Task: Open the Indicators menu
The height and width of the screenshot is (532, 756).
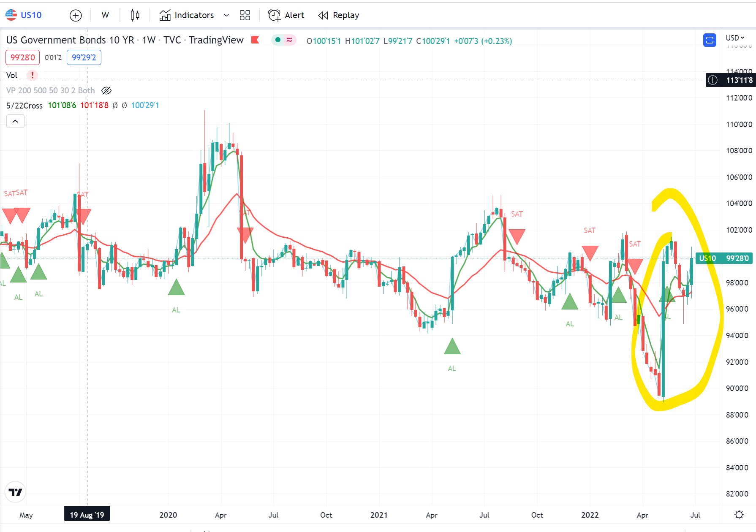Action: coord(187,16)
